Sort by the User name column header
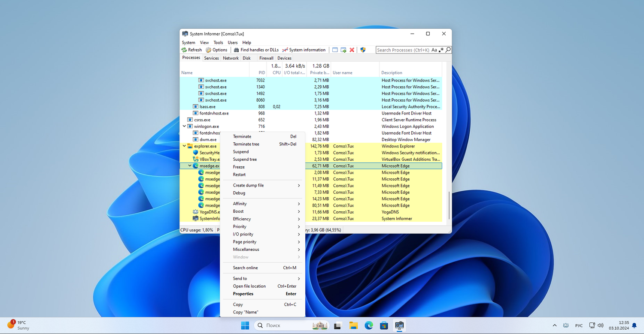644x334 pixels. tap(355, 69)
